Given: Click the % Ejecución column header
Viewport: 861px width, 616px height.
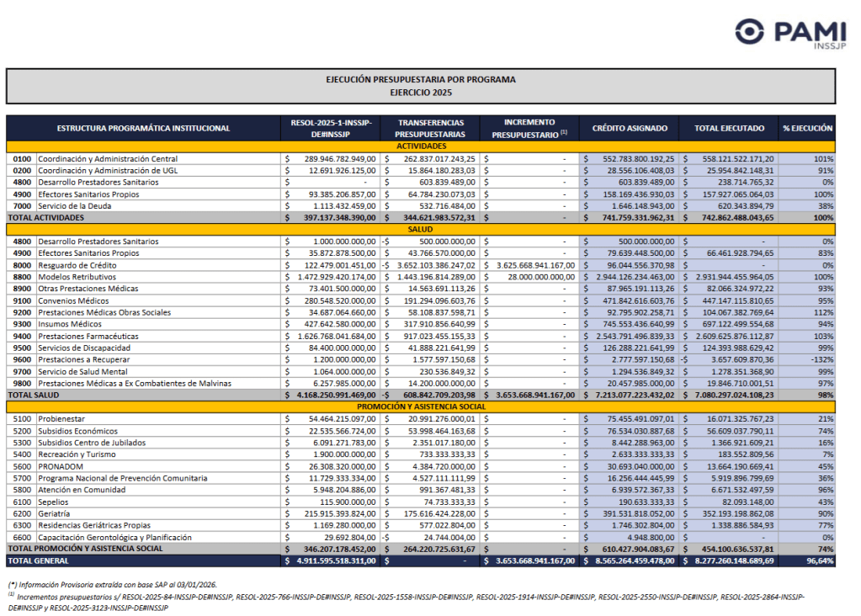Looking at the screenshot, I should pyautogui.click(x=807, y=129).
